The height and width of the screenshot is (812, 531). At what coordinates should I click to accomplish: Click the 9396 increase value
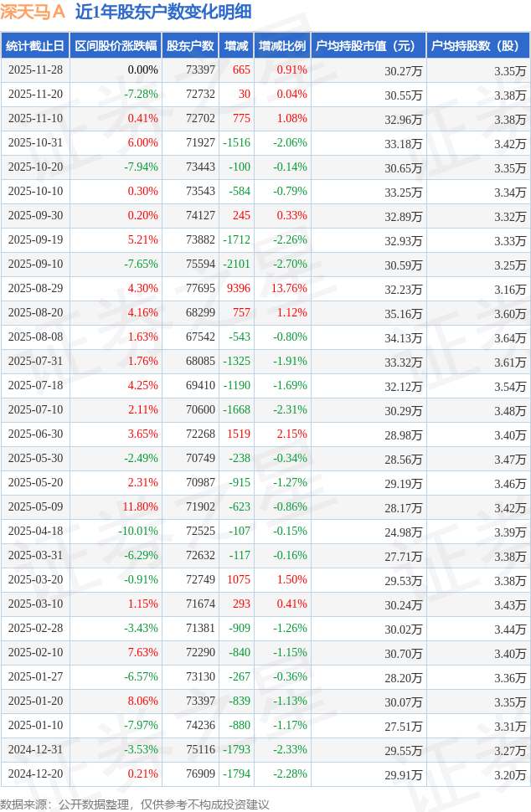pos(239,289)
